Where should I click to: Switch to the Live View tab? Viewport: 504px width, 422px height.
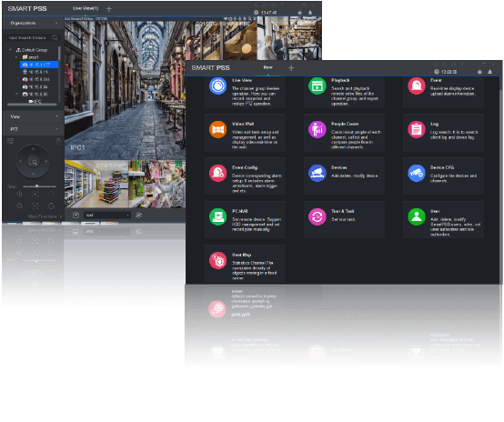click(86, 9)
